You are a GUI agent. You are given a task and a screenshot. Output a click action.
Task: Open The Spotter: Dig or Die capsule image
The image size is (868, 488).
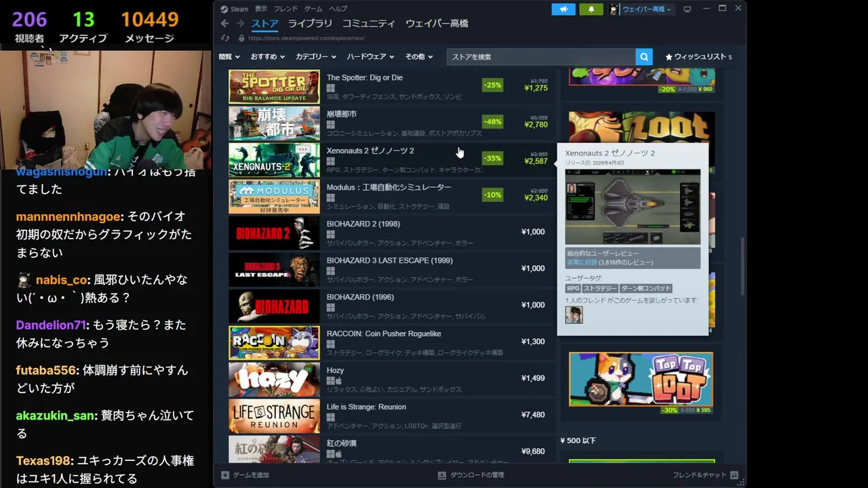[x=274, y=87]
